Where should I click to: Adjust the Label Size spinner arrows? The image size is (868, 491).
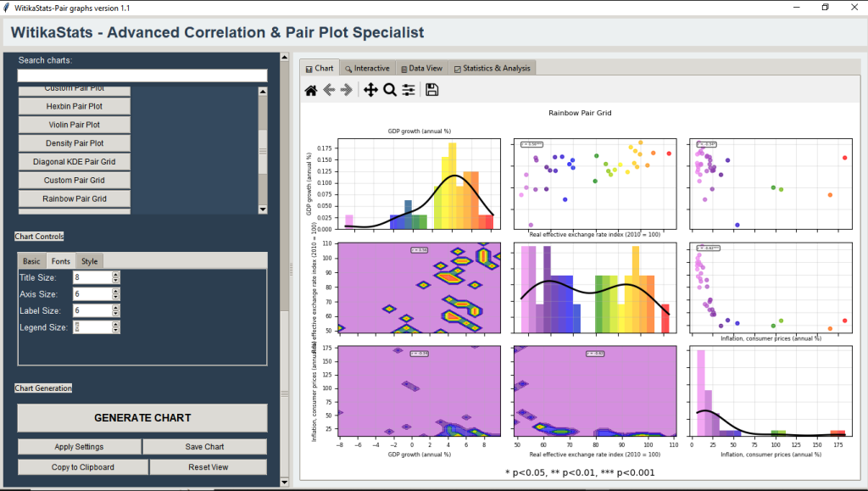pos(115,310)
